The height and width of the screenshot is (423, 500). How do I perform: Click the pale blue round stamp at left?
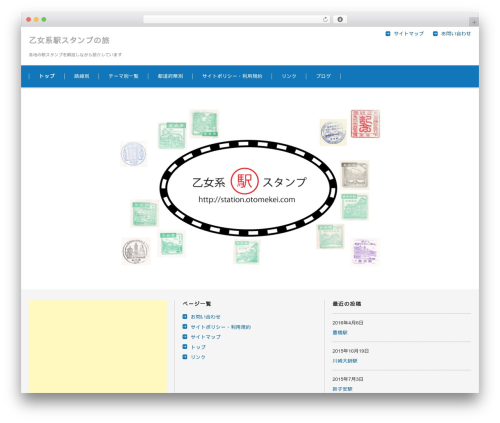click(133, 154)
